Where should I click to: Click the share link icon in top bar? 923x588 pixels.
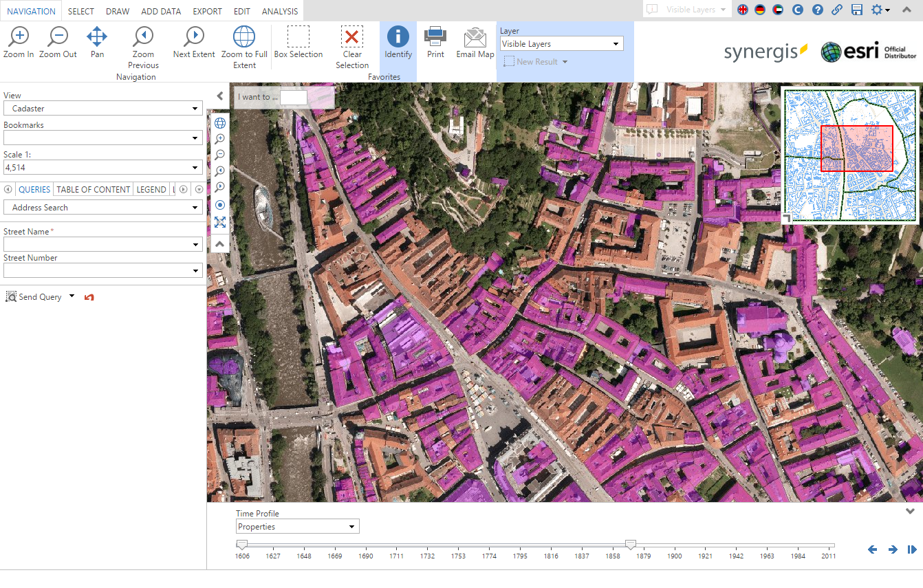(x=837, y=10)
